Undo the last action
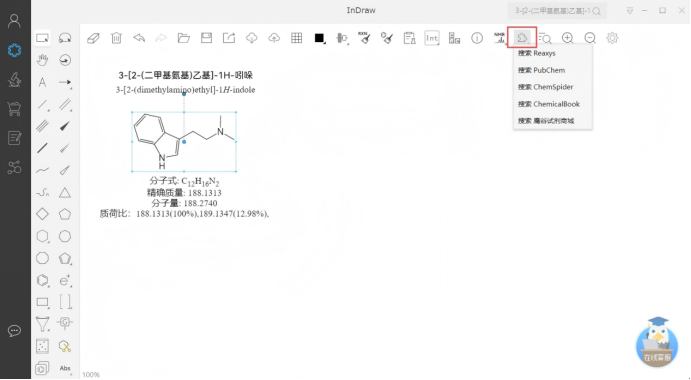 pyautogui.click(x=139, y=38)
